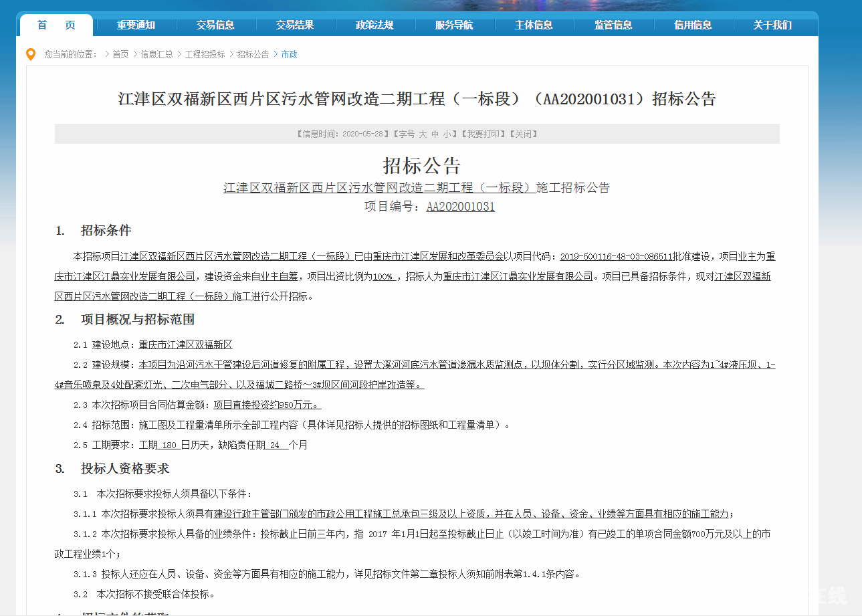Click the 信息时间 2020-05-28 text
862x616 pixels.
click(x=342, y=134)
